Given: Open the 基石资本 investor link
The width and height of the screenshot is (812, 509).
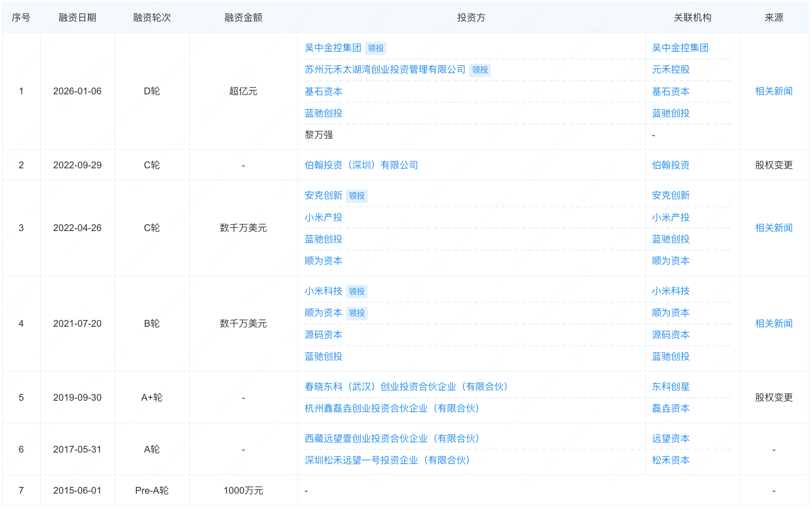Looking at the screenshot, I should click(323, 91).
